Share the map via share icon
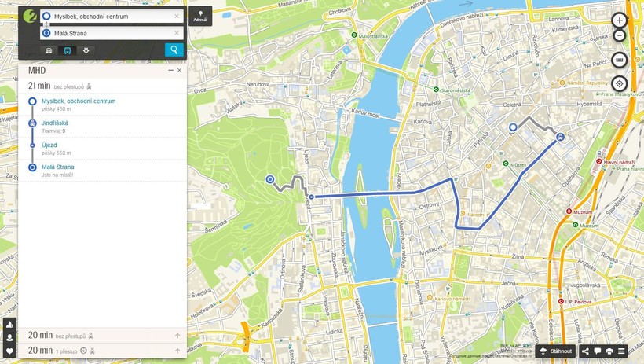 (585, 351)
